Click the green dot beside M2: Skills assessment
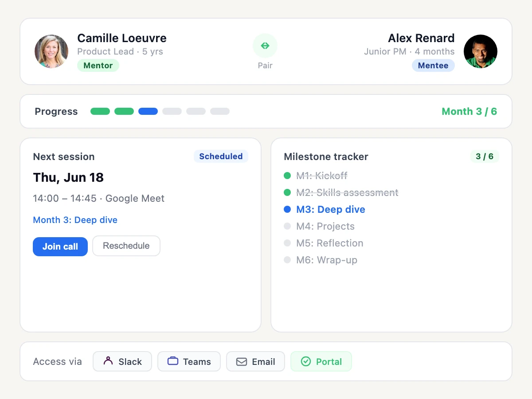Viewport: 532px width, 399px height. point(287,192)
